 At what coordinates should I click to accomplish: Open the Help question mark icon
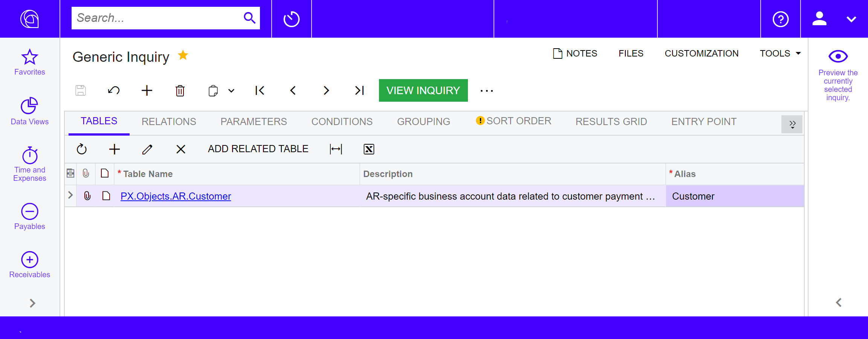781,19
